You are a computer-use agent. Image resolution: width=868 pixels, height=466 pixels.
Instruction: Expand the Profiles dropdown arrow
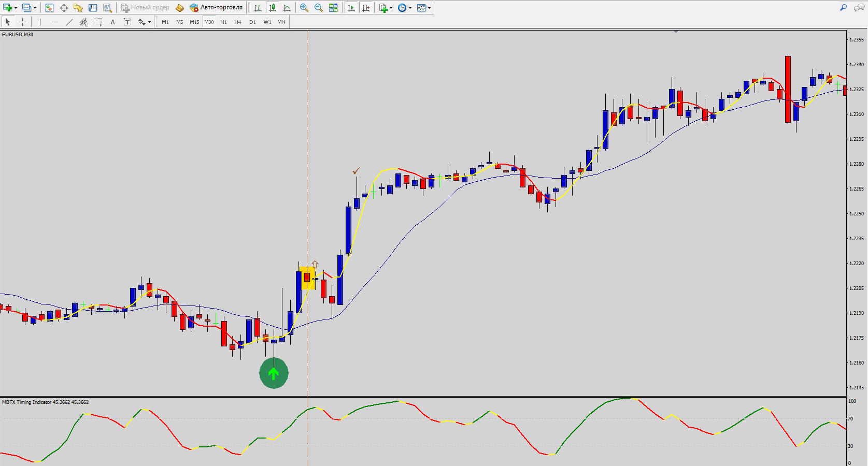[x=35, y=8]
